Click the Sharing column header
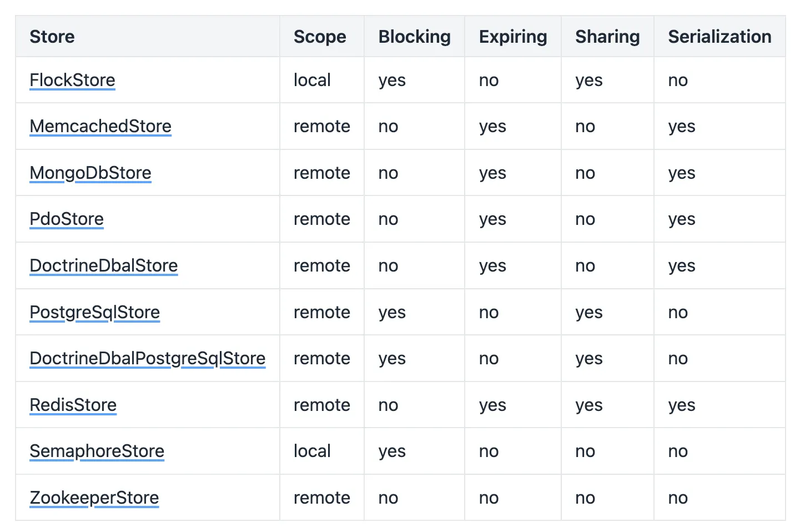Screen dimensions: 795x532 pos(607,37)
